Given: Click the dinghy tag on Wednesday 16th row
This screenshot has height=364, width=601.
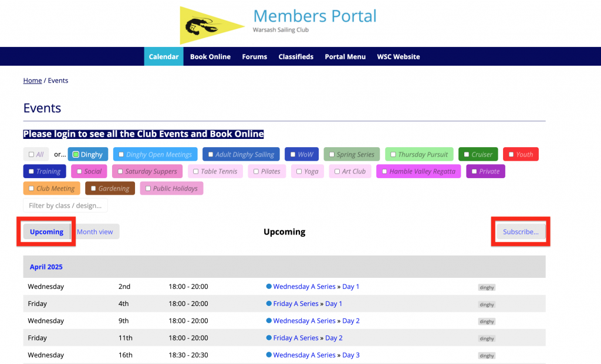Looking at the screenshot, I should point(487,355).
